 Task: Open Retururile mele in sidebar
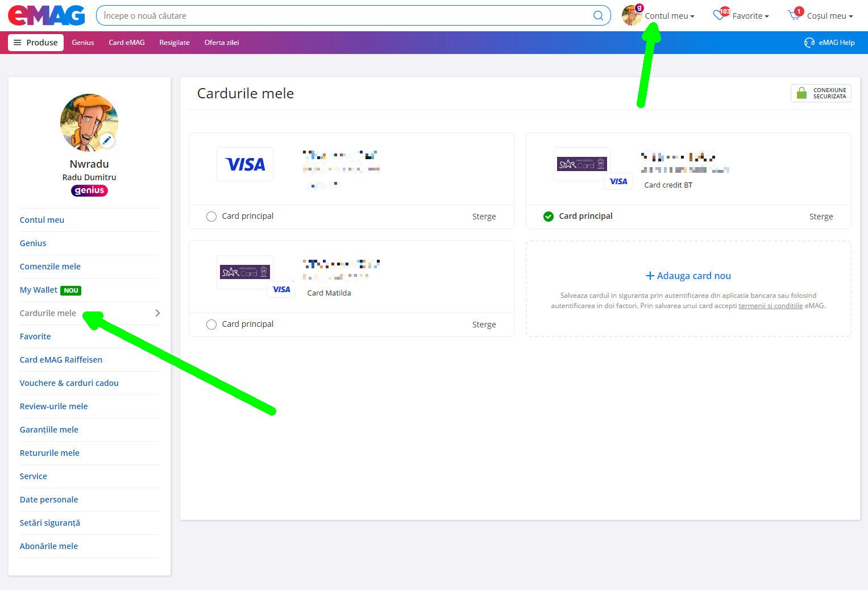tap(49, 453)
